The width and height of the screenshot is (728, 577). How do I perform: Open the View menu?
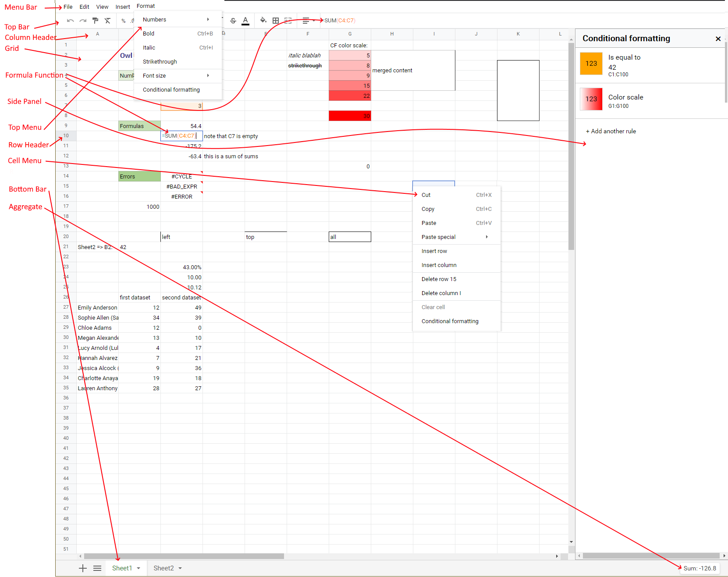pos(103,7)
